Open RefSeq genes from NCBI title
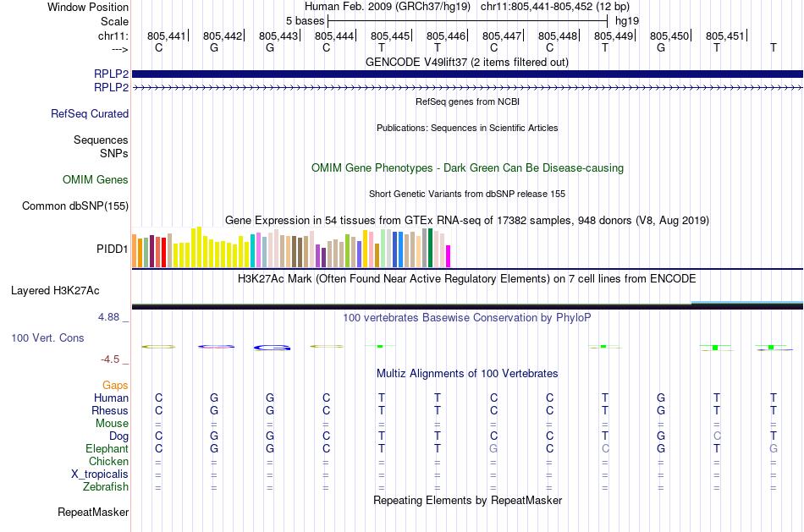 [467, 101]
